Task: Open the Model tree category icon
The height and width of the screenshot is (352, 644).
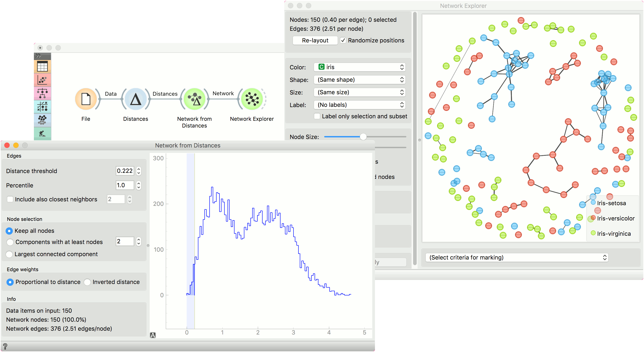Action: (x=42, y=93)
